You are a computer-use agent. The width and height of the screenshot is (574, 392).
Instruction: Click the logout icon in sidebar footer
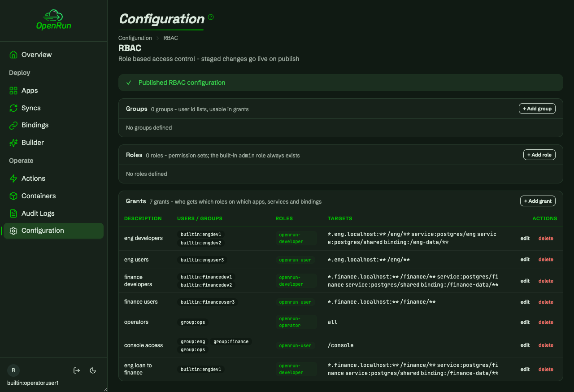(x=77, y=370)
